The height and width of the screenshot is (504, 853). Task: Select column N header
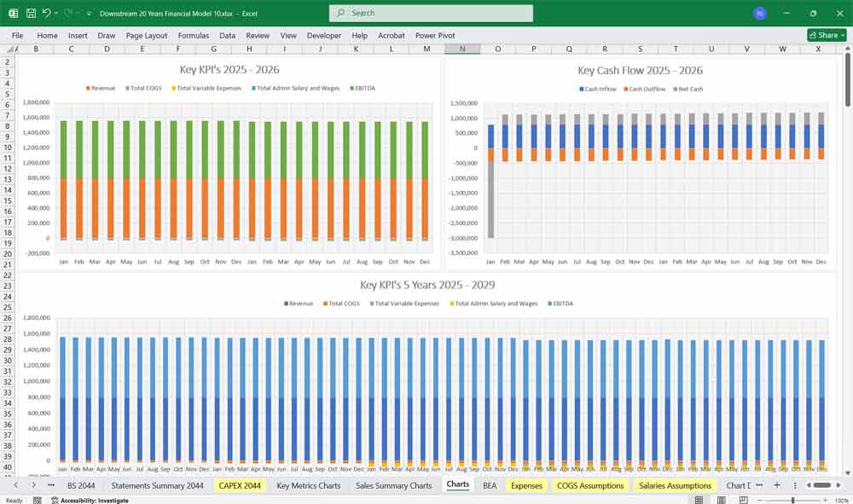(462, 49)
